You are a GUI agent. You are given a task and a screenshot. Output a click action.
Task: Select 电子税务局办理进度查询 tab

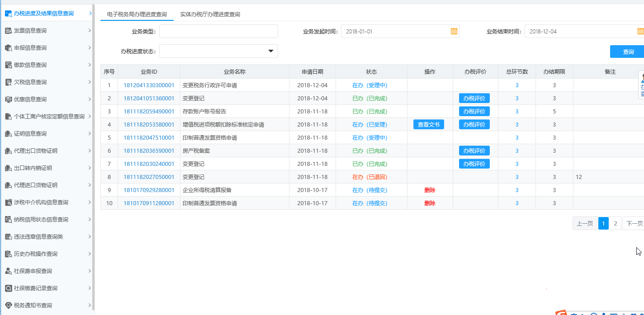(137, 14)
